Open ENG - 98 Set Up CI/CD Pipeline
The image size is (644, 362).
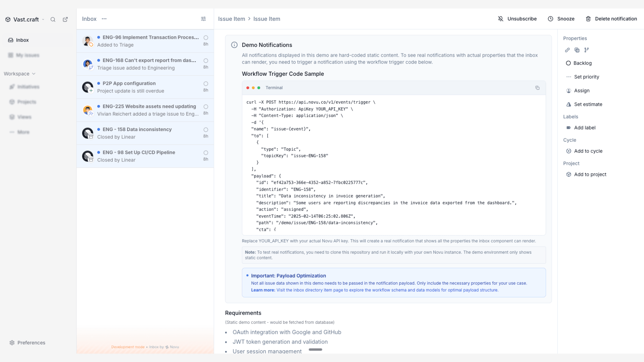pos(145,156)
